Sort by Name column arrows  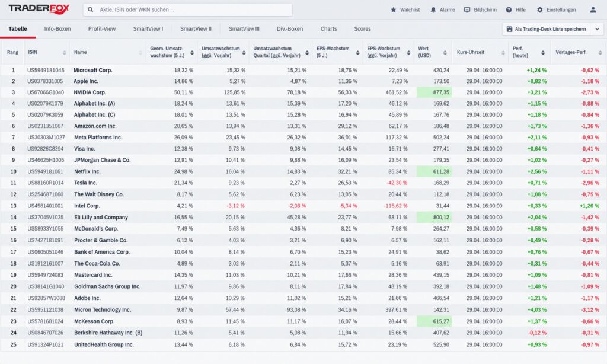[x=140, y=52]
